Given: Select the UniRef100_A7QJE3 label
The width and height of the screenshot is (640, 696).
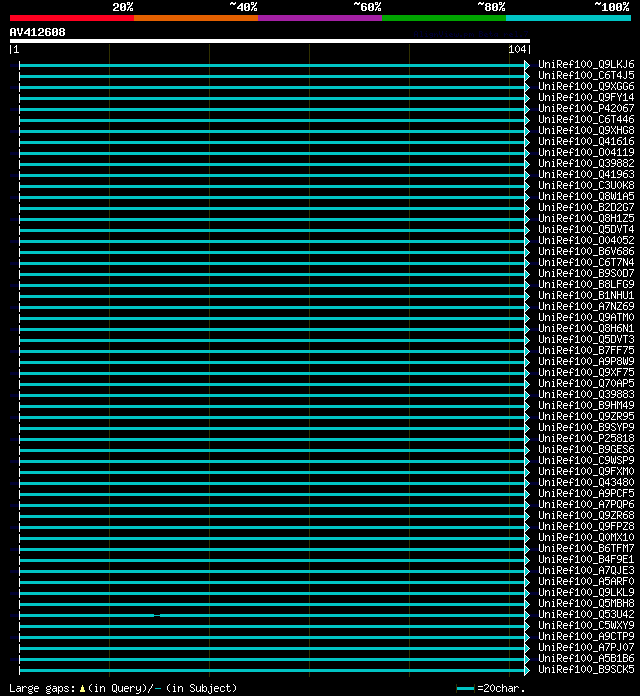Looking at the screenshot, I should (586, 570).
